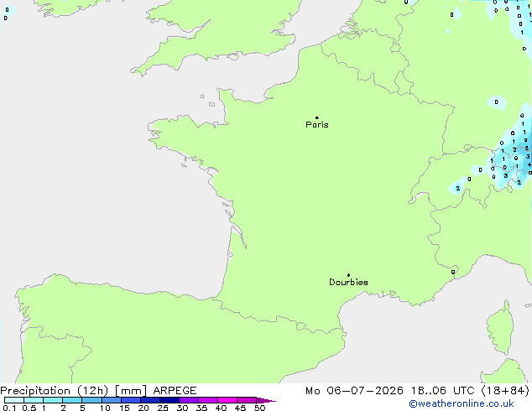Click the 0.1–0.5 mm legend swatch
Viewport: 532px width, 411px height.
point(14,400)
